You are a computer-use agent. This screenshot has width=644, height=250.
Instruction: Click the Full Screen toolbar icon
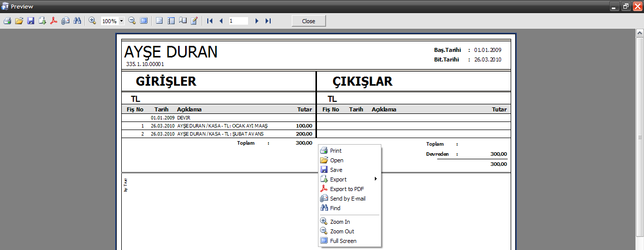(144, 21)
